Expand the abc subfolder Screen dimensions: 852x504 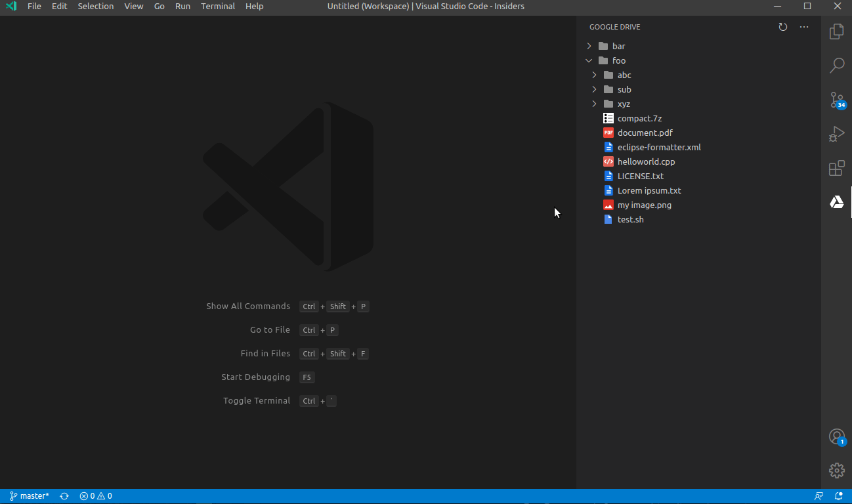[x=624, y=75]
